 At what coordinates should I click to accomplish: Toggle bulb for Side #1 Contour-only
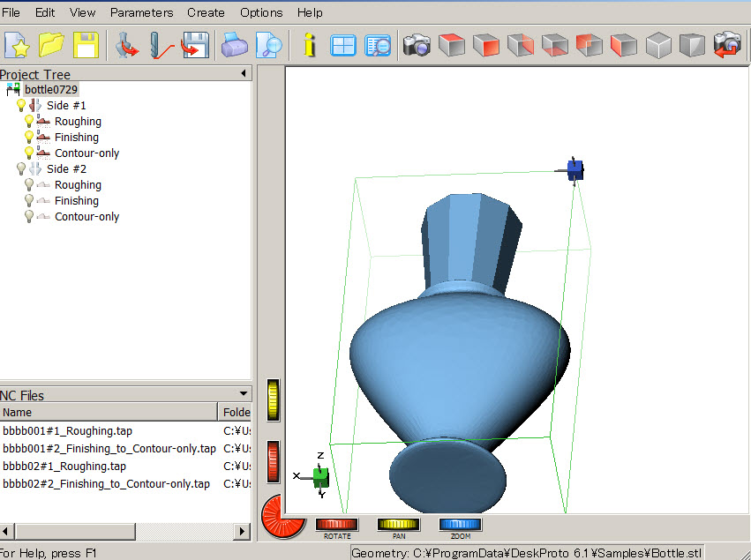[29, 153]
